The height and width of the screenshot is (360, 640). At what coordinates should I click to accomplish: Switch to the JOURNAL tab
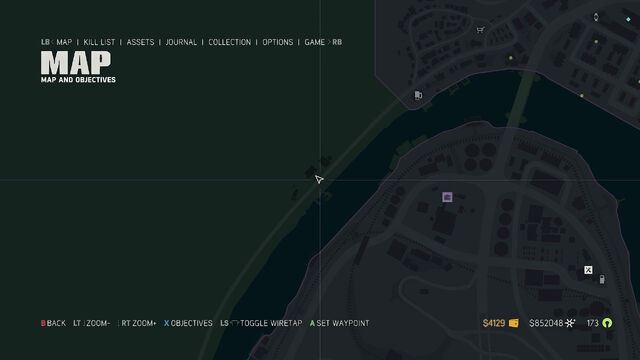click(181, 42)
